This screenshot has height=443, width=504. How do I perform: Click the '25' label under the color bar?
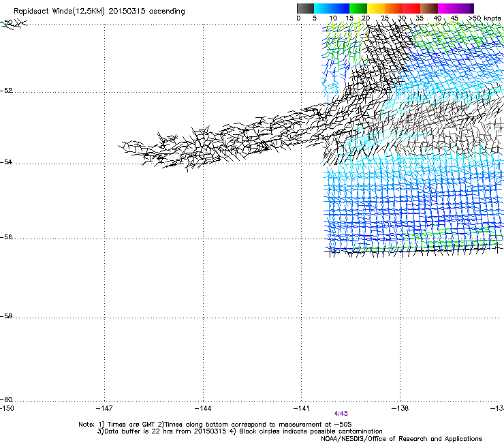pos(385,18)
